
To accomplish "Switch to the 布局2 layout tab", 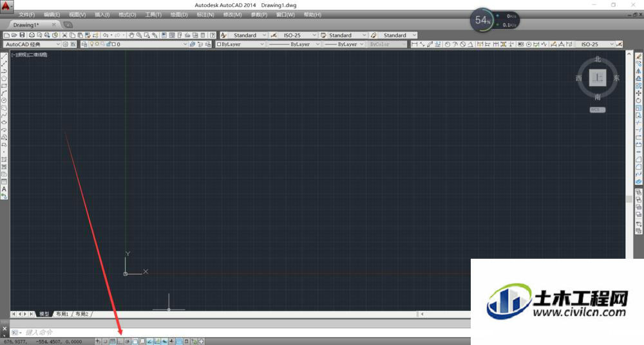I will click(82, 314).
